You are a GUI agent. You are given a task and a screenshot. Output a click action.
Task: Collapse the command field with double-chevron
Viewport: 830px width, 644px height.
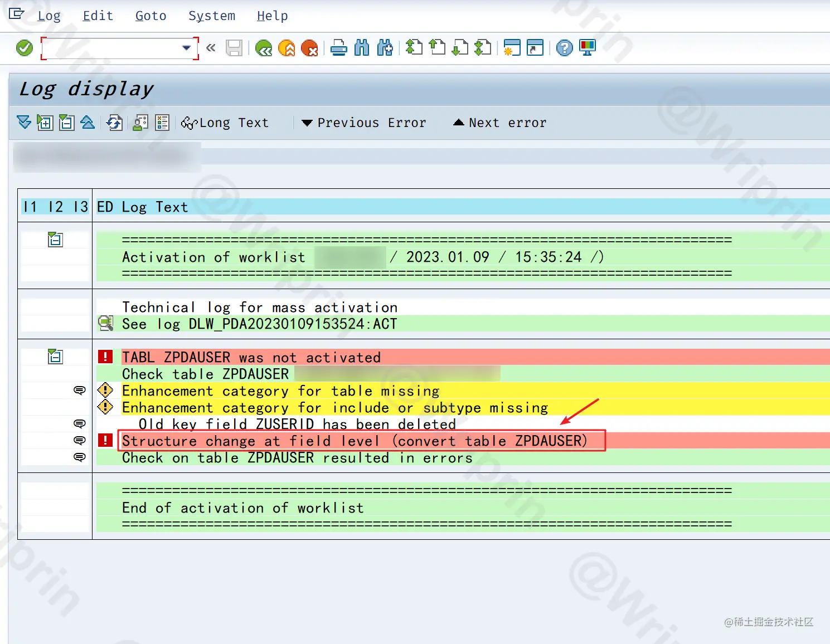(x=211, y=48)
